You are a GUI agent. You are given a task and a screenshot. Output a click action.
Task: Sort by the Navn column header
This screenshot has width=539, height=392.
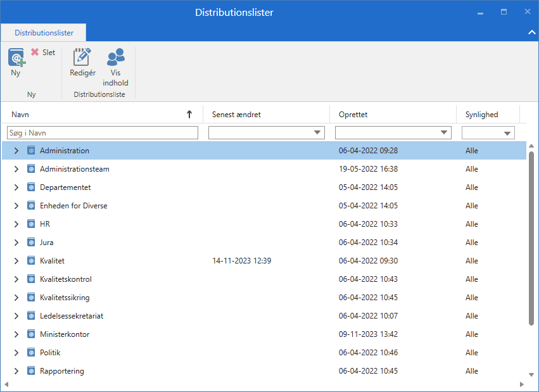pos(102,115)
